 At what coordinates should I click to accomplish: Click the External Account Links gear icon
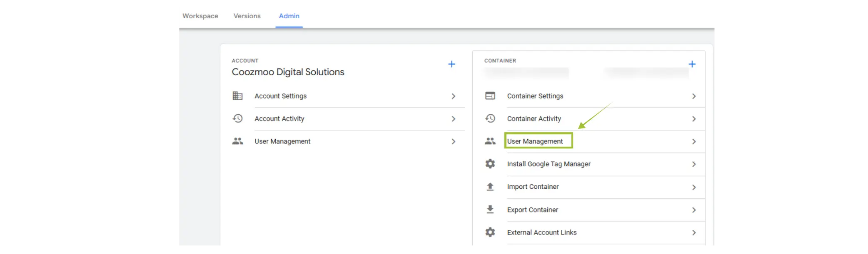coord(490,232)
